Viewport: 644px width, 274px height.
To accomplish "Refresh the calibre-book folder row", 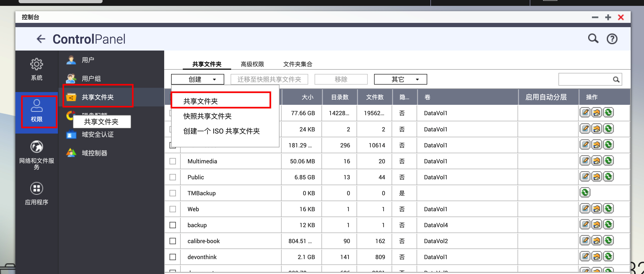I will [608, 240].
